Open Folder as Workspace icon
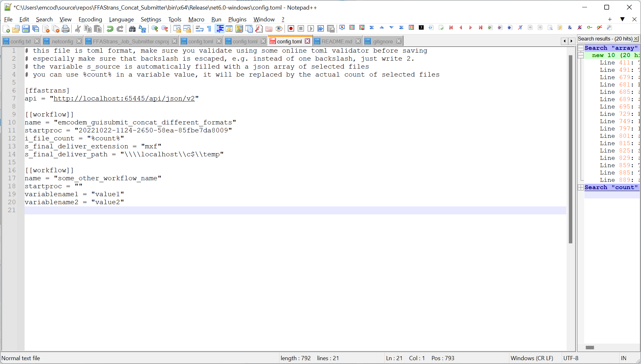This screenshot has width=641, height=364. (269, 29)
